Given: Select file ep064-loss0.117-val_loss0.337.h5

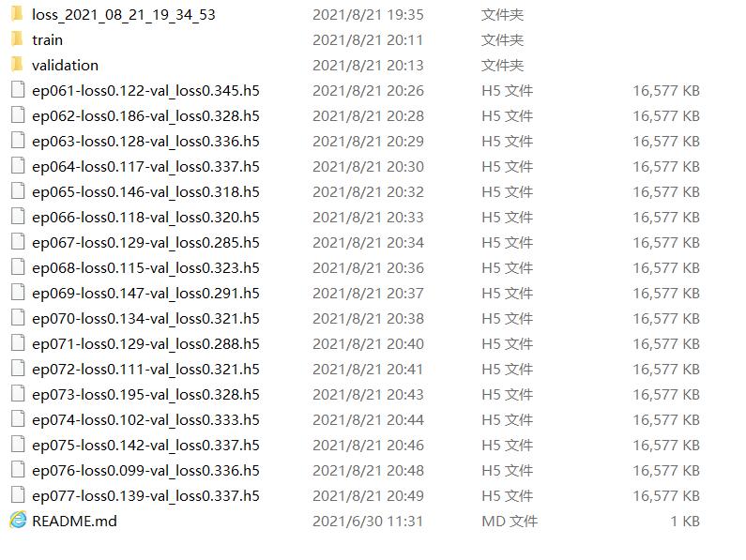Looking at the screenshot, I should click(x=145, y=167).
